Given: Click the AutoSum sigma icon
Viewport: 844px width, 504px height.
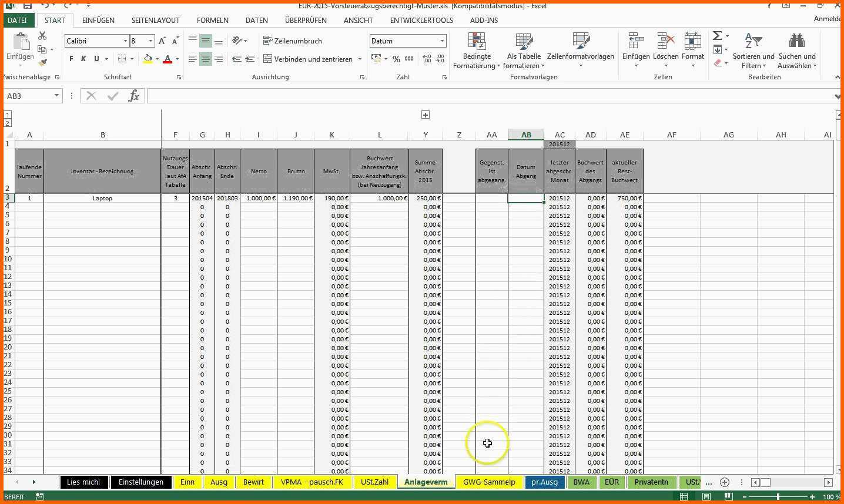Looking at the screenshot, I should (x=717, y=36).
